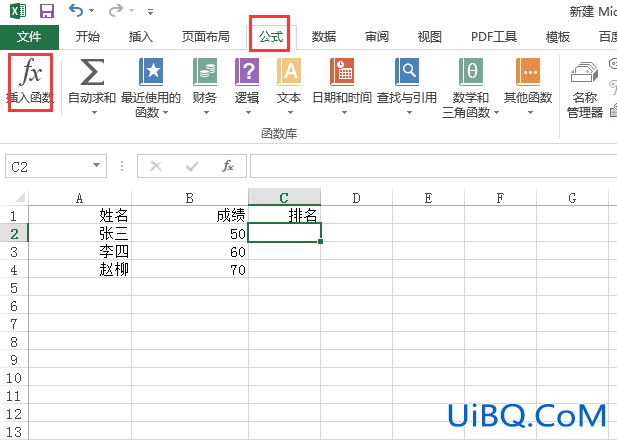This screenshot has height=440, width=617.
Task: Expand the Logical dropdown arrow
Action: [248, 113]
